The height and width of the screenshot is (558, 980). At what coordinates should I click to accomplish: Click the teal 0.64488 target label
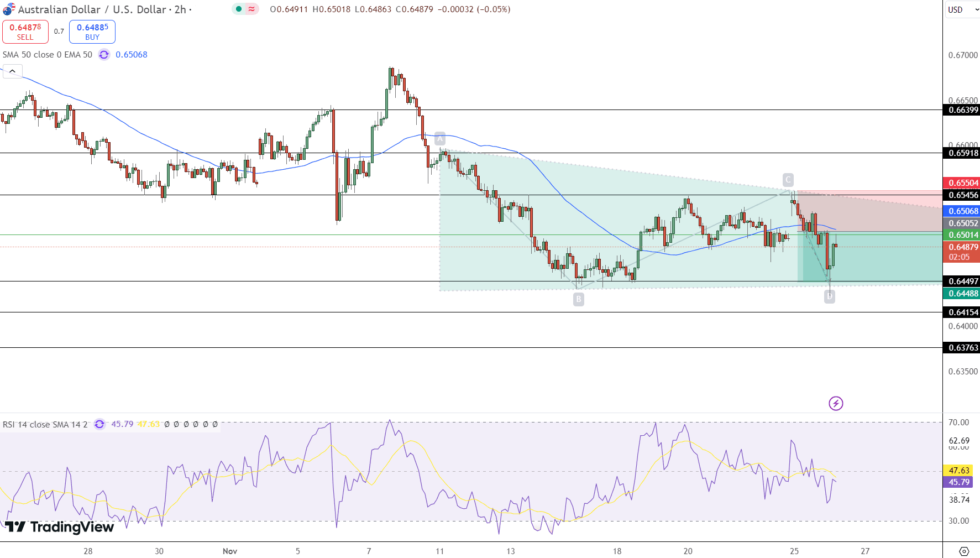pos(961,294)
